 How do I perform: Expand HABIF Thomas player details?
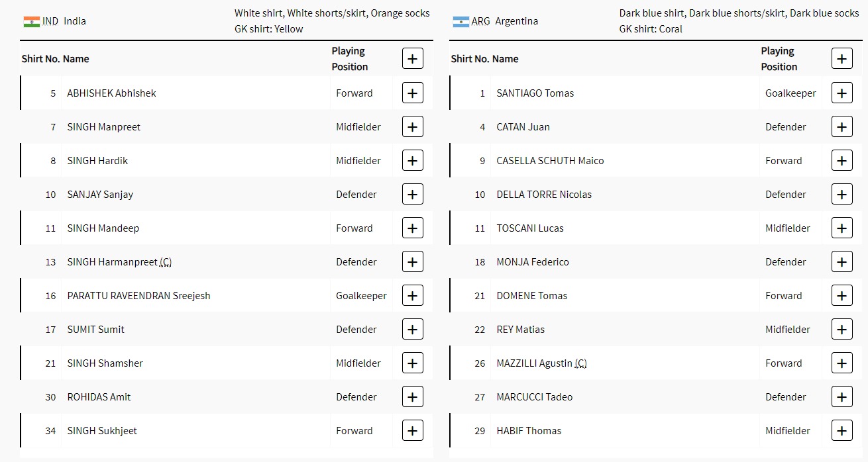point(841,431)
